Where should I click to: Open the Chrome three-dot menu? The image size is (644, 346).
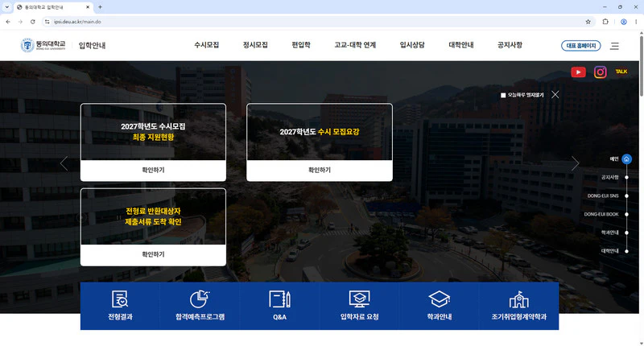click(x=636, y=22)
